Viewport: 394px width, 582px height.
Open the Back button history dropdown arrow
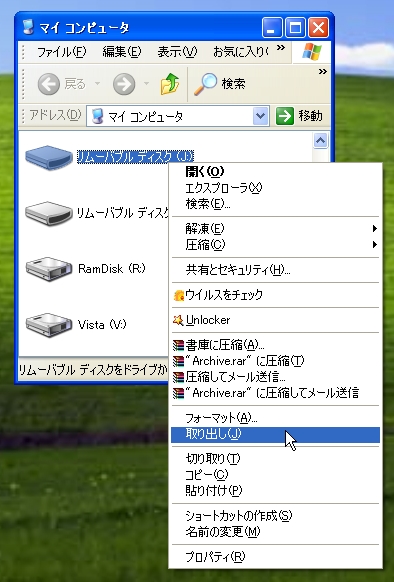97,84
